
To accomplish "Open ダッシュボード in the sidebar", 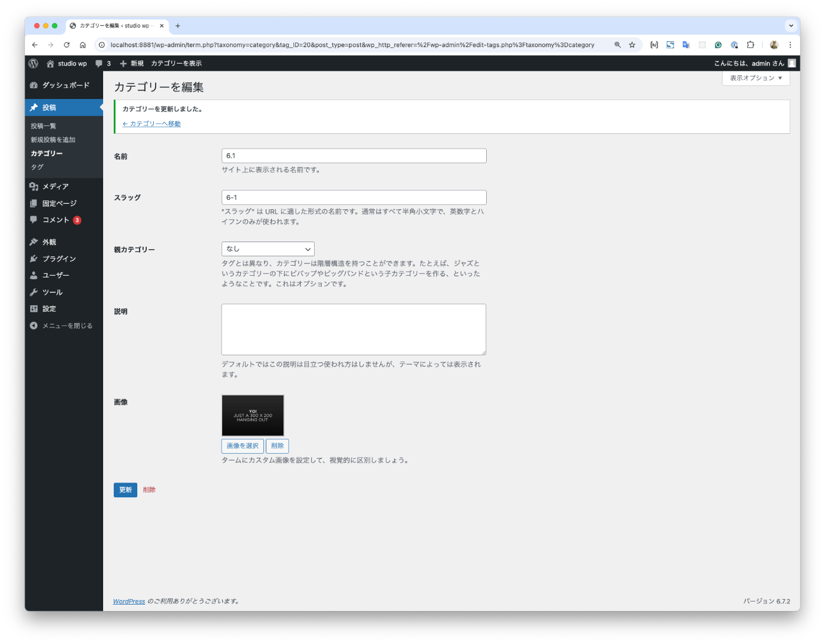I will pyautogui.click(x=64, y=85).
